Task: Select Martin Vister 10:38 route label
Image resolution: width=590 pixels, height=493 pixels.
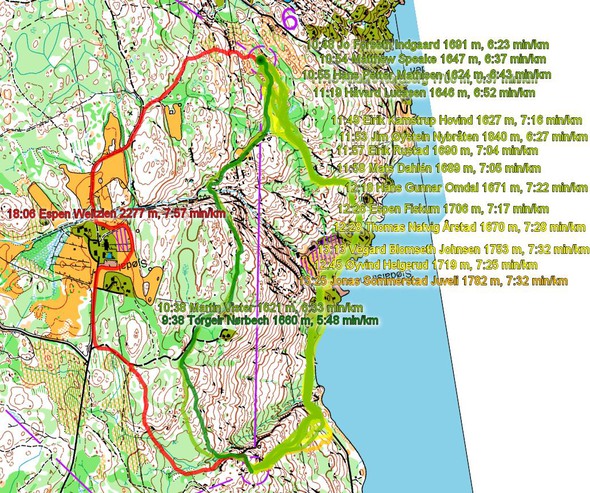Action: coord(260,307)
